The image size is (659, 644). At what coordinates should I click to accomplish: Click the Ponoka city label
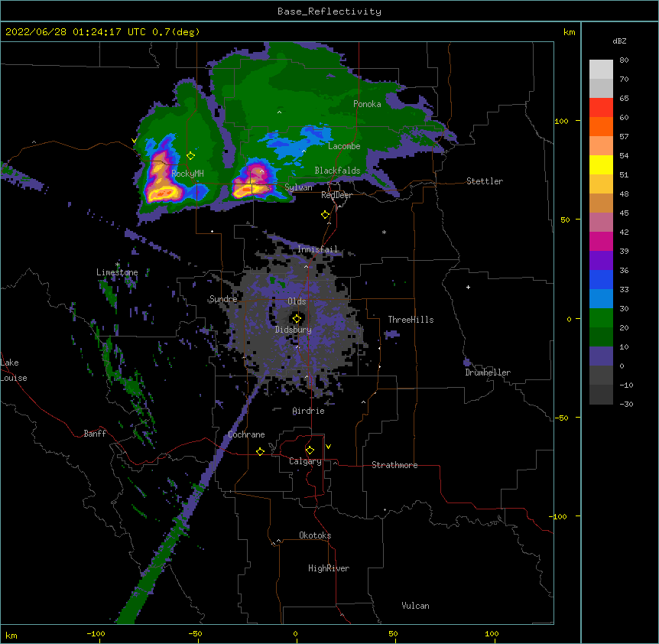tap(367, 104)
